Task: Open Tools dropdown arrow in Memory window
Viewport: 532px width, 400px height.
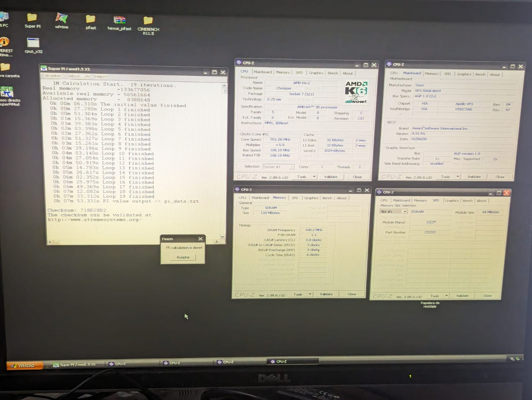Action: 310,294
